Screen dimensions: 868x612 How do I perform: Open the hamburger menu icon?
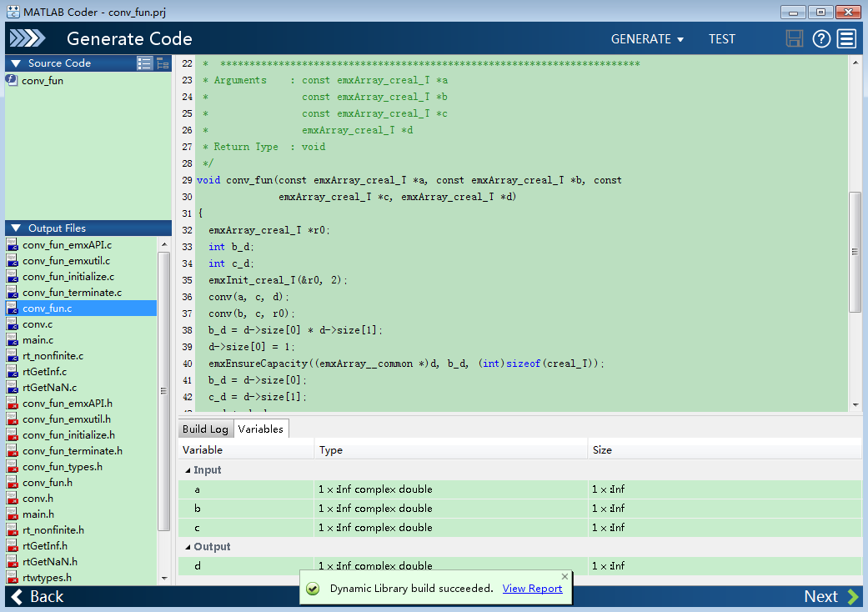(847, 38)
